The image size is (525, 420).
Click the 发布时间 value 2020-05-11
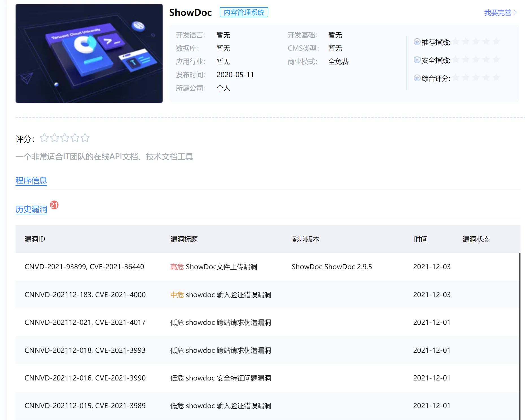tap(235, 75)
